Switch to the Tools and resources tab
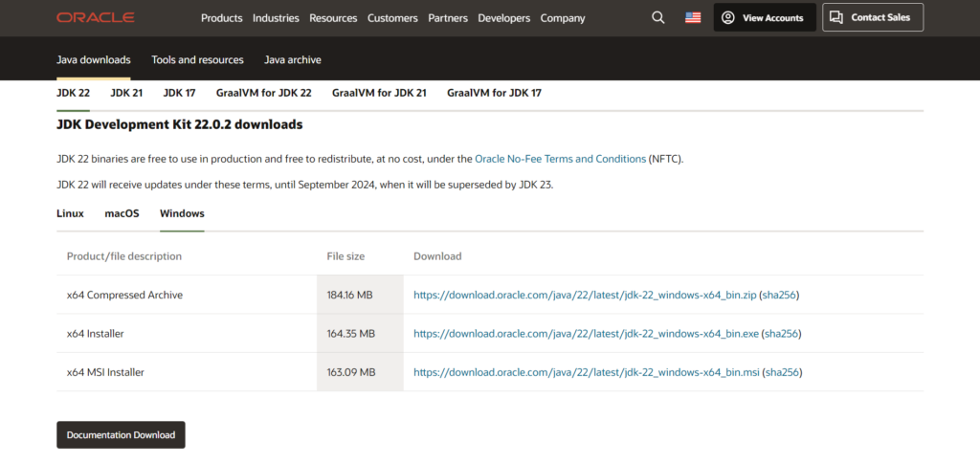 coord(197,59)
